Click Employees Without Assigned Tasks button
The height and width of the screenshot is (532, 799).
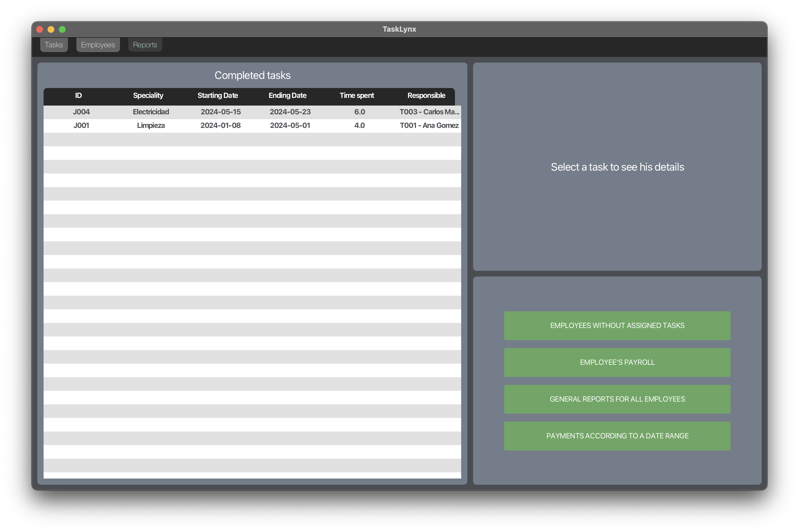617,325
